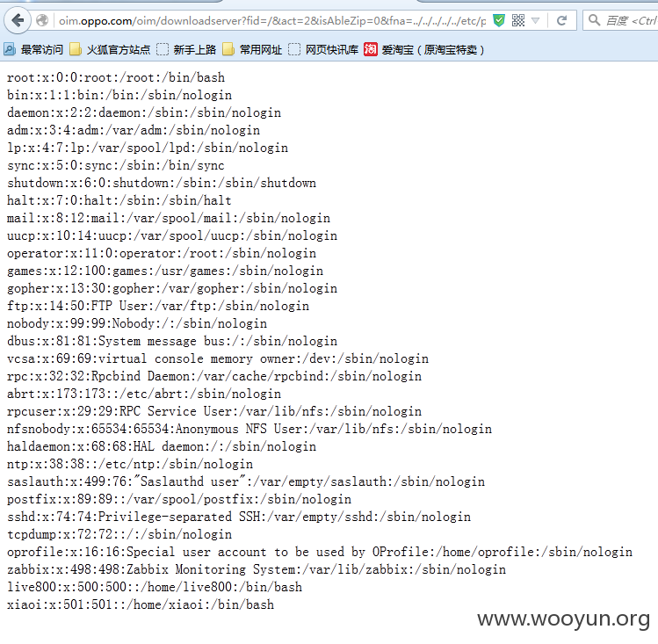Click the line starting 'nfsnobody:x:65534'
Image resolution: width=658 pixels, height=644 pixels.
pos(249,430)
